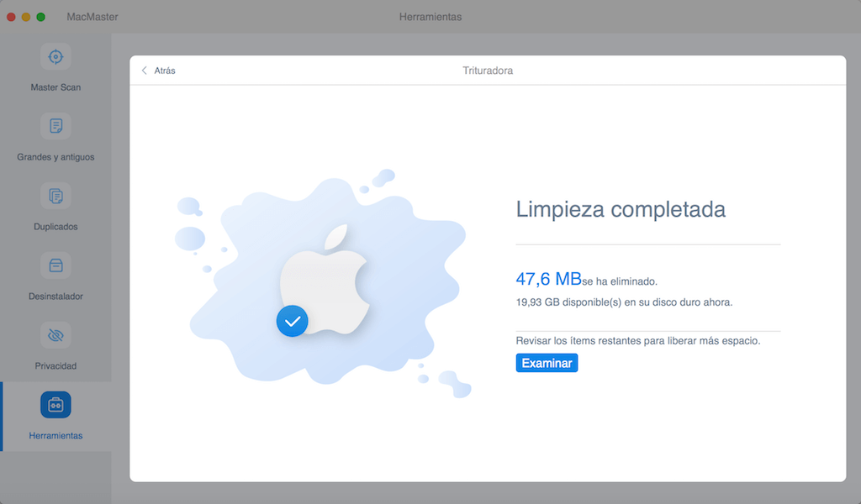Select the Herramientas toolbox icon
This screenshot has width=861, height=504.
(55, 405)
